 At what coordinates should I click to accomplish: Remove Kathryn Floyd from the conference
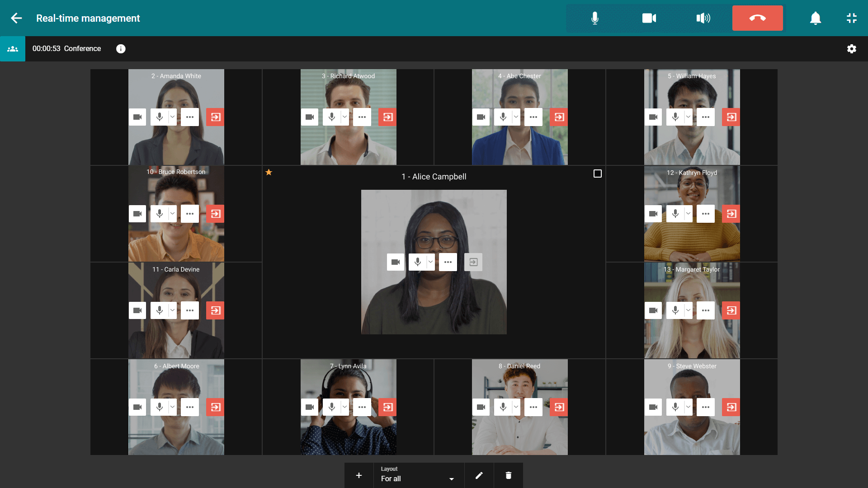point(731,214)
